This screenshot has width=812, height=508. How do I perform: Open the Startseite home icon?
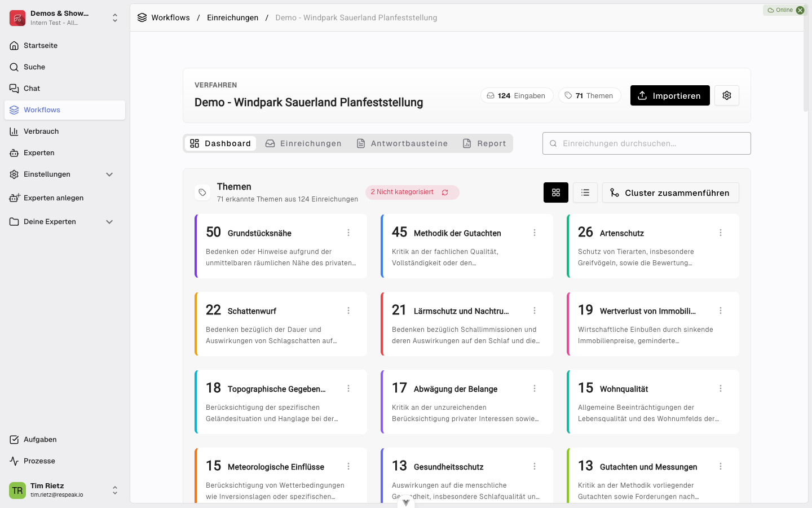pyautogui.click(x=14, y=46)
